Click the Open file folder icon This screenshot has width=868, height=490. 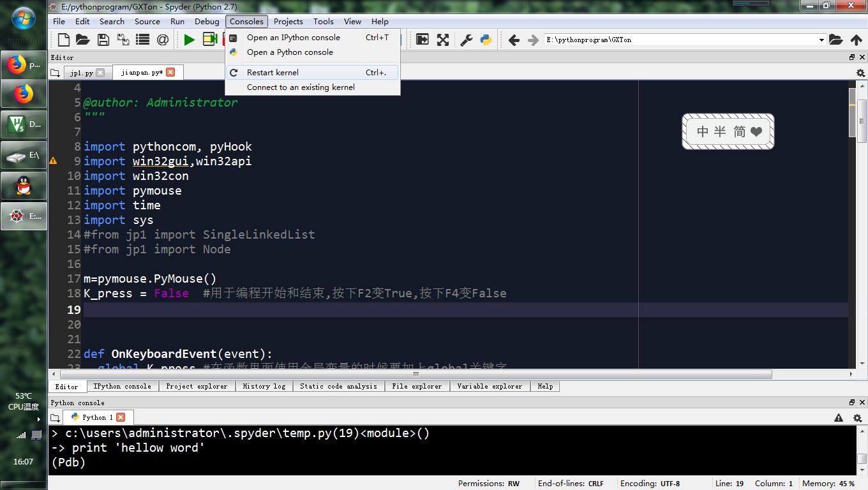pos(83,40)
